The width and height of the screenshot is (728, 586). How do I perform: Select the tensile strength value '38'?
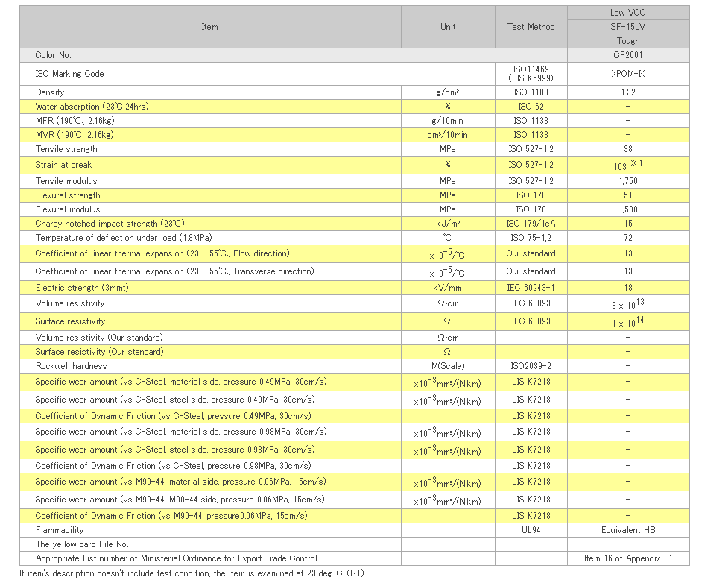(628, 149)
